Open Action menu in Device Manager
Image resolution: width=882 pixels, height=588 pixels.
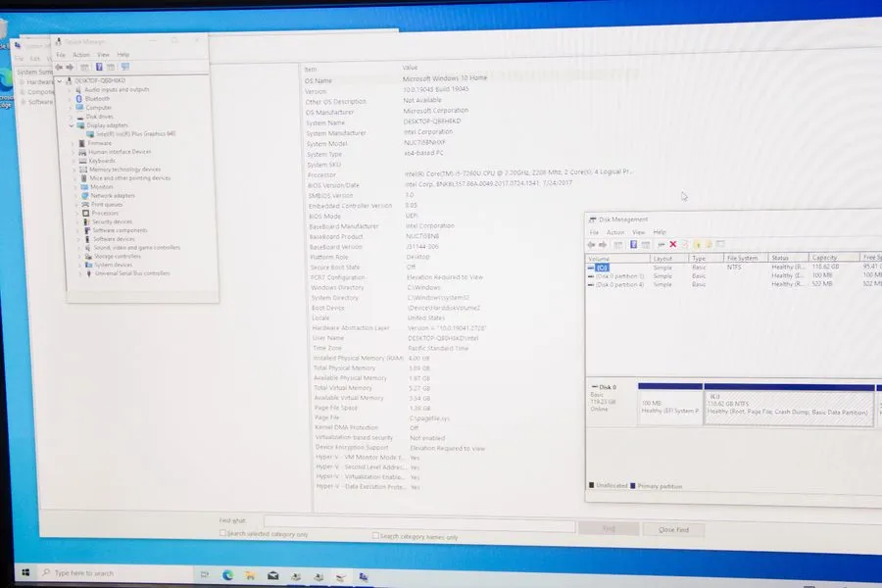81,55
